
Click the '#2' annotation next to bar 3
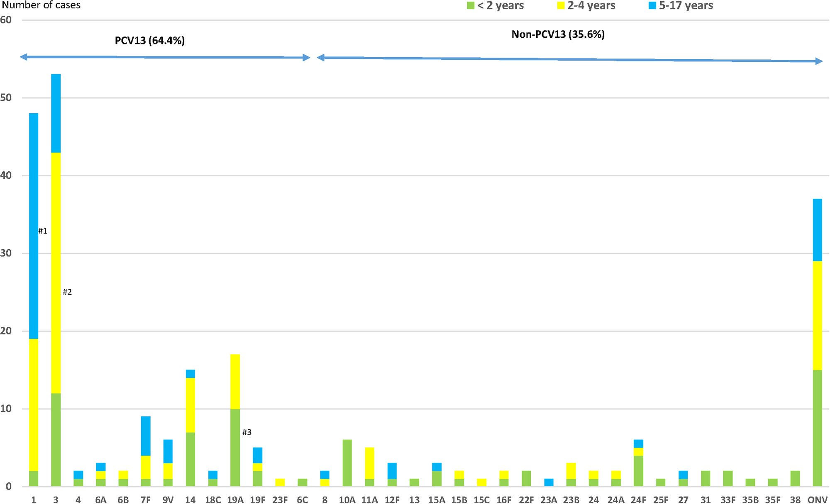pos(67,292)
